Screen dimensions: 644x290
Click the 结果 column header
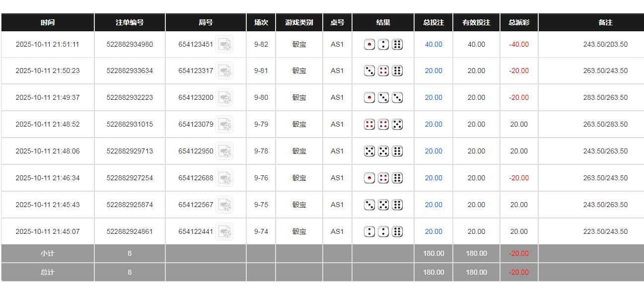[383, 23]
